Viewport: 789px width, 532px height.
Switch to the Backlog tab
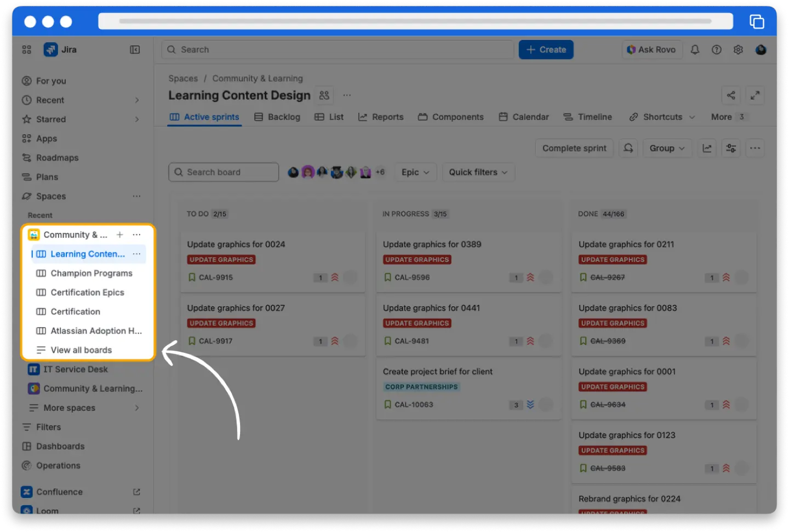pos(277,117)
